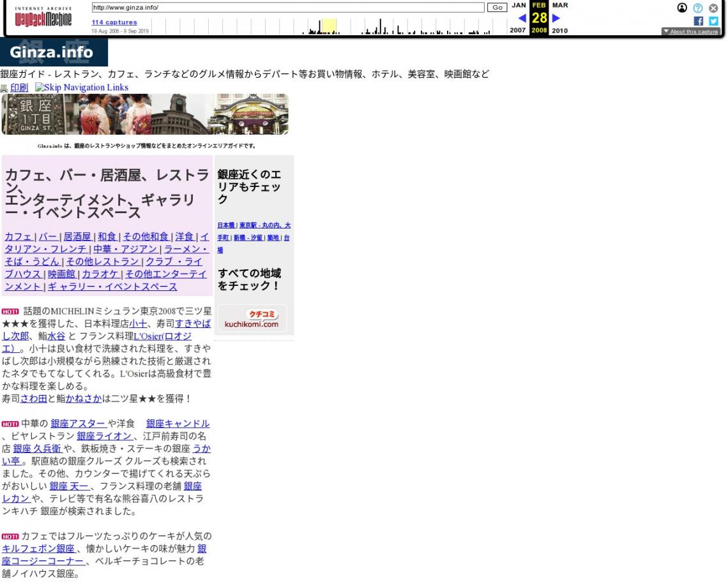Open the user account icon

pyautogui.click(x=681, y=8)
